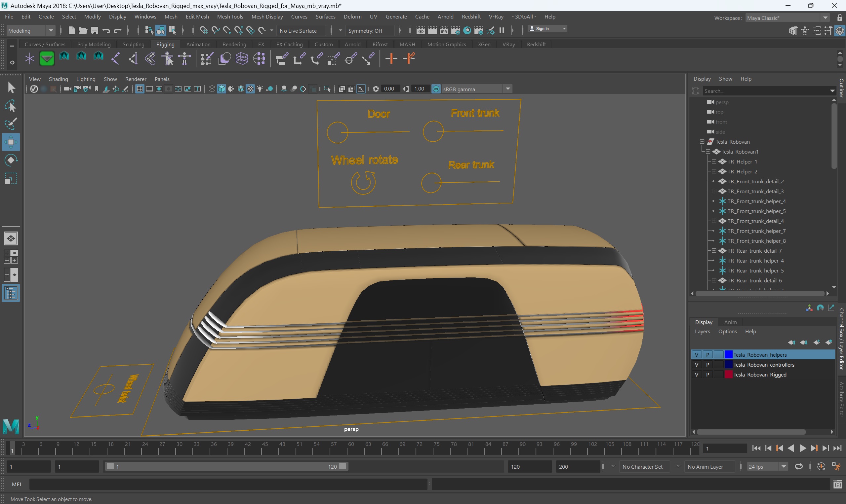Click the Create Locator shelf icon
This screenshot has width=846, height=504.
click(29, 59)
